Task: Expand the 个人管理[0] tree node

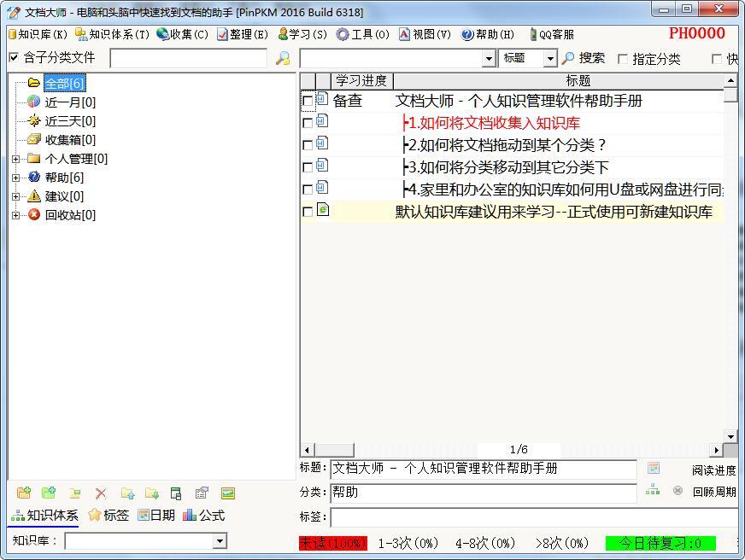Action: pyautogui.click(x=15, y=159)
